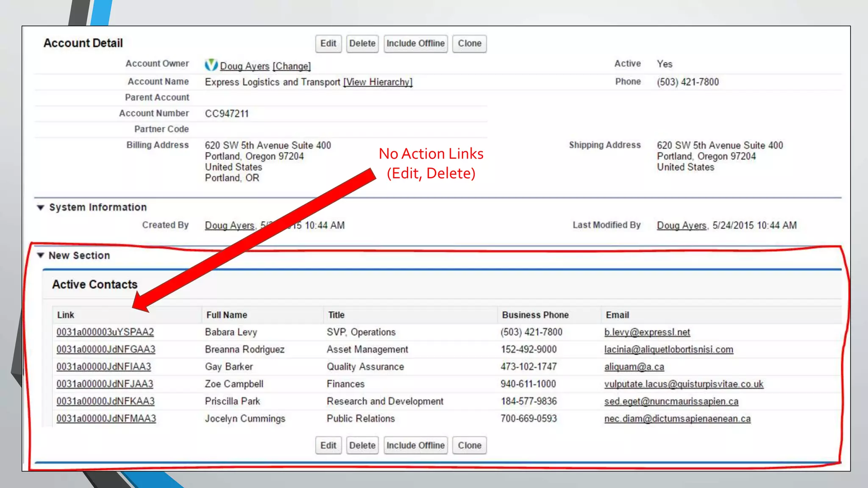Open the View Hierarchy link

(x=378, y=82)
